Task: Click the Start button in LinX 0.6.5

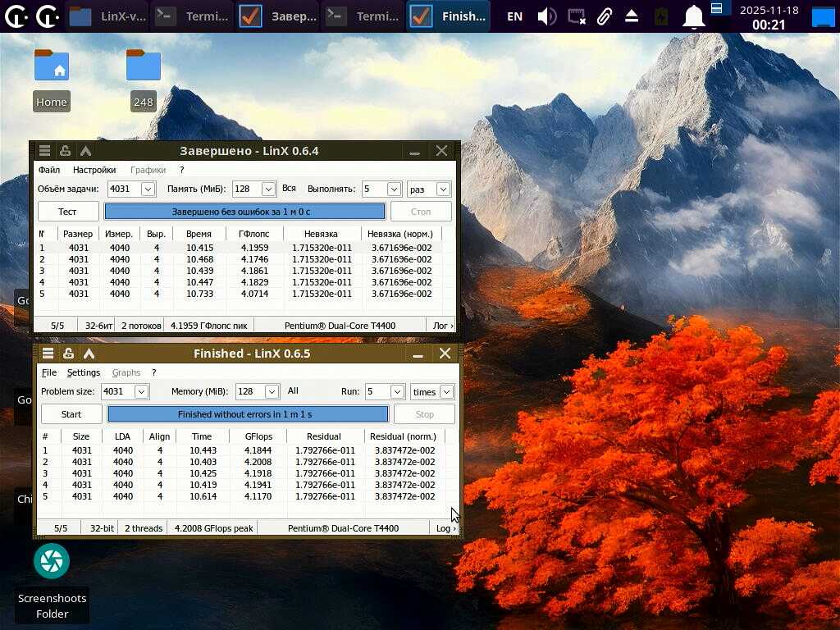Action: [71, 414]
